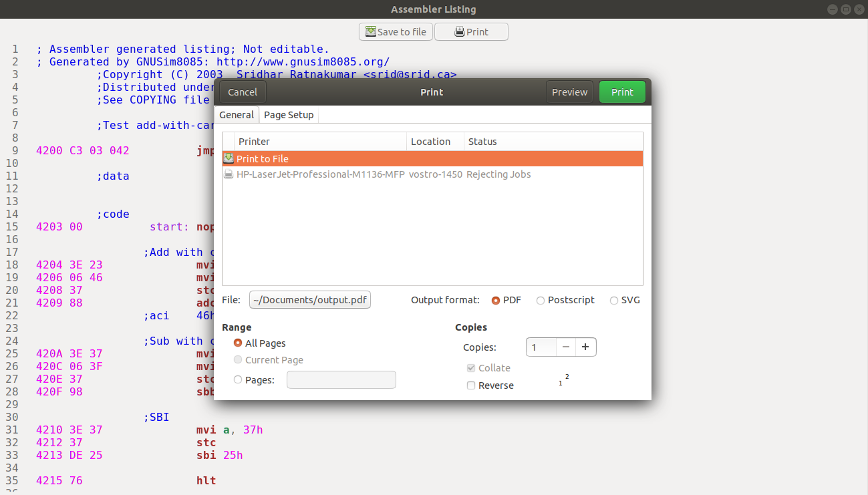Viewport: 868px width, 495px height.
Task: Open the Page Setup tab
Action: point(289,115)
